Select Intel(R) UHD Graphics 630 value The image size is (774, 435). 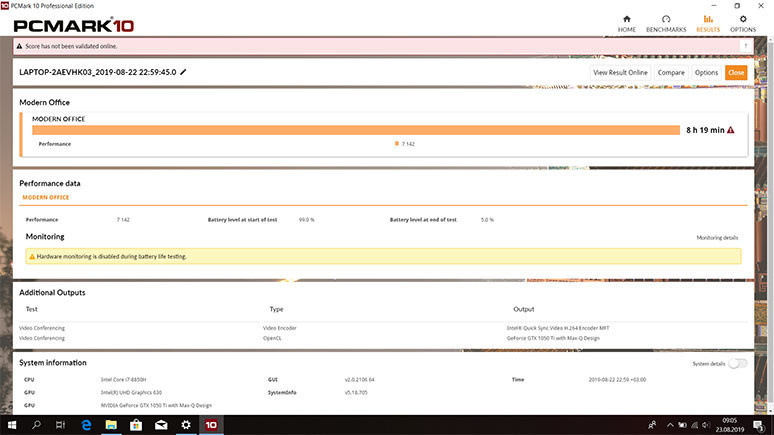(x=131, y=393)
